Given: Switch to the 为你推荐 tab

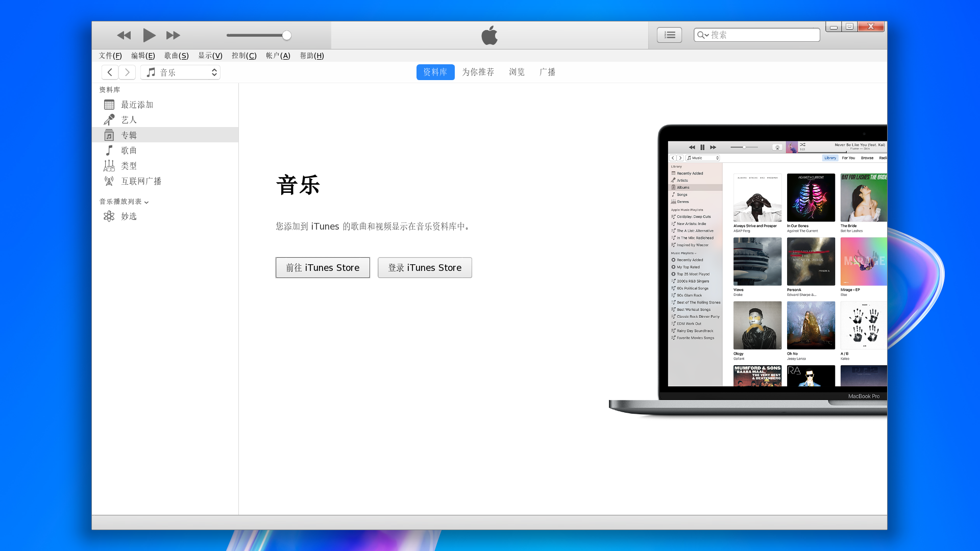Looking at the screenshot, I should pos(478,72).
